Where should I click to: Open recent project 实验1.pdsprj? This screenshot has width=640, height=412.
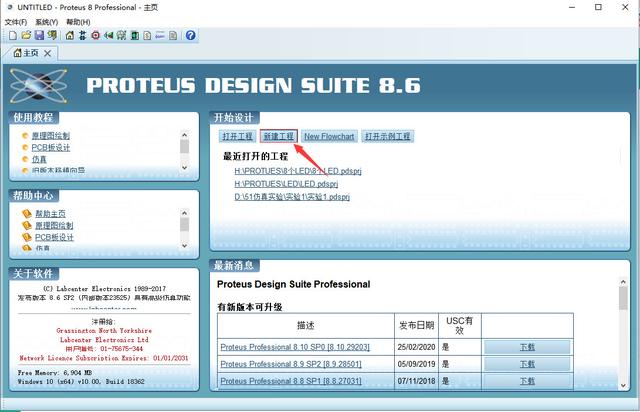[292, 197]
